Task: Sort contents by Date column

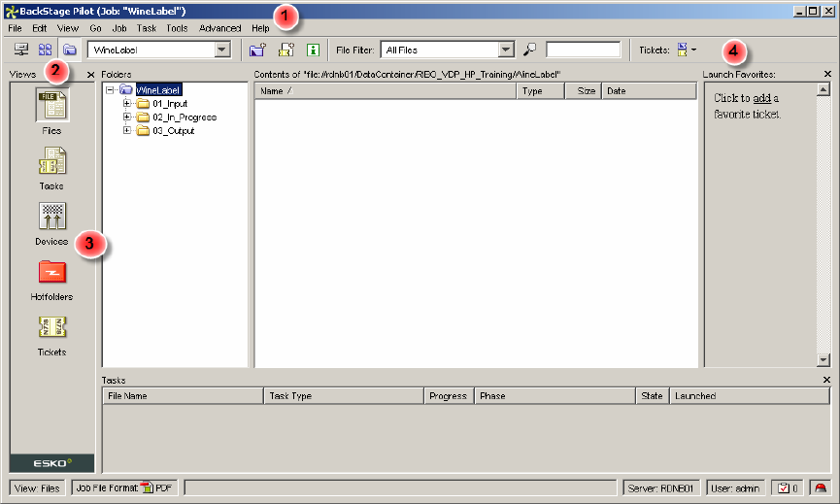Action: click(x=650, y=91)
